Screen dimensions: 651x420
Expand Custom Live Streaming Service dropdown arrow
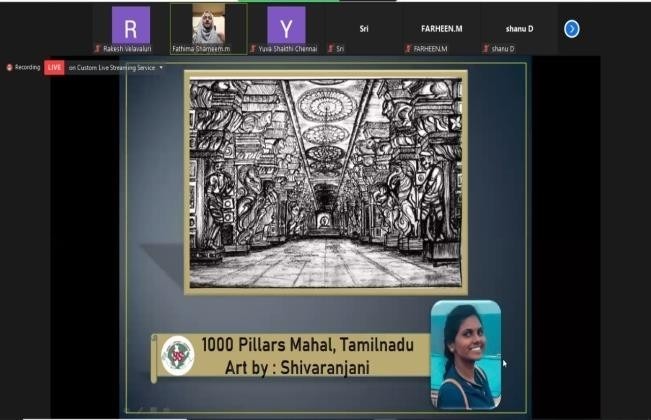(161, 67)
